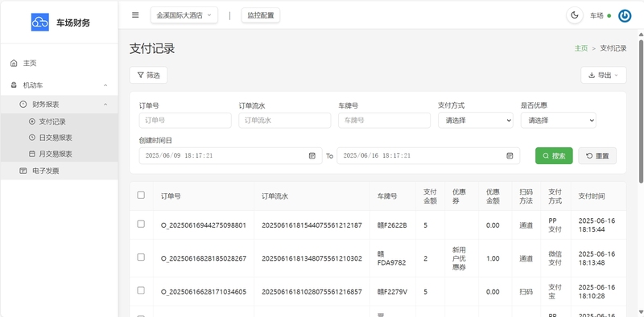Click order number O_20250616944275098801
This screenshot has width=644, height=317.
point(204,225)
